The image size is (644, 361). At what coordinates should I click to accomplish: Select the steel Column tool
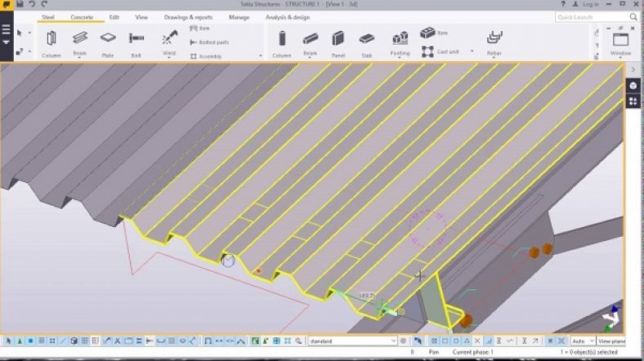tap(51, 41)
